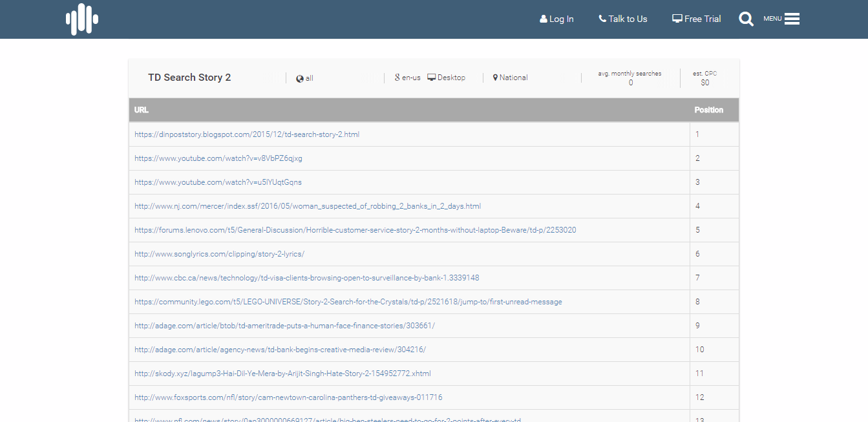
Task: Open the forums.lenovo.com customer service link
Action: pos(355,230)
